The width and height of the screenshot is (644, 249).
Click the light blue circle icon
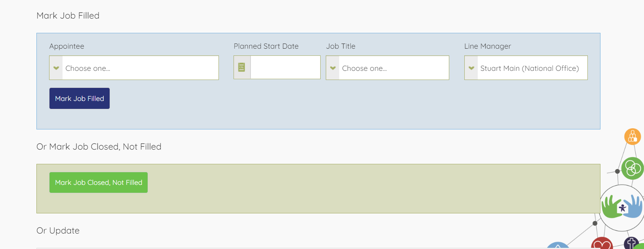point(558,246)
